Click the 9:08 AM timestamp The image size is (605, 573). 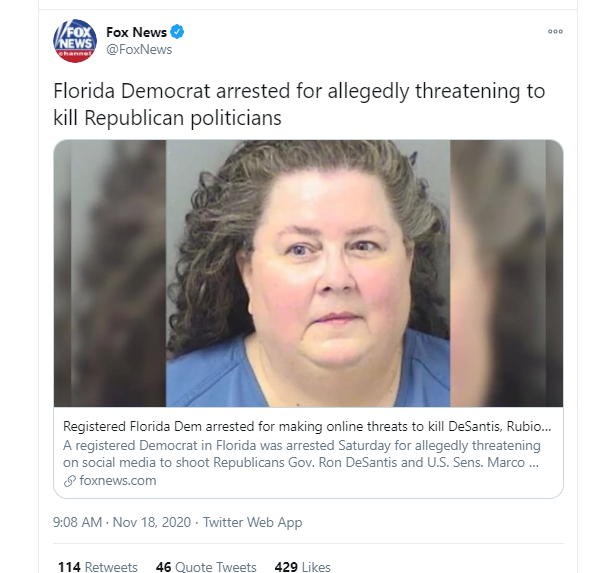point(77,522)
